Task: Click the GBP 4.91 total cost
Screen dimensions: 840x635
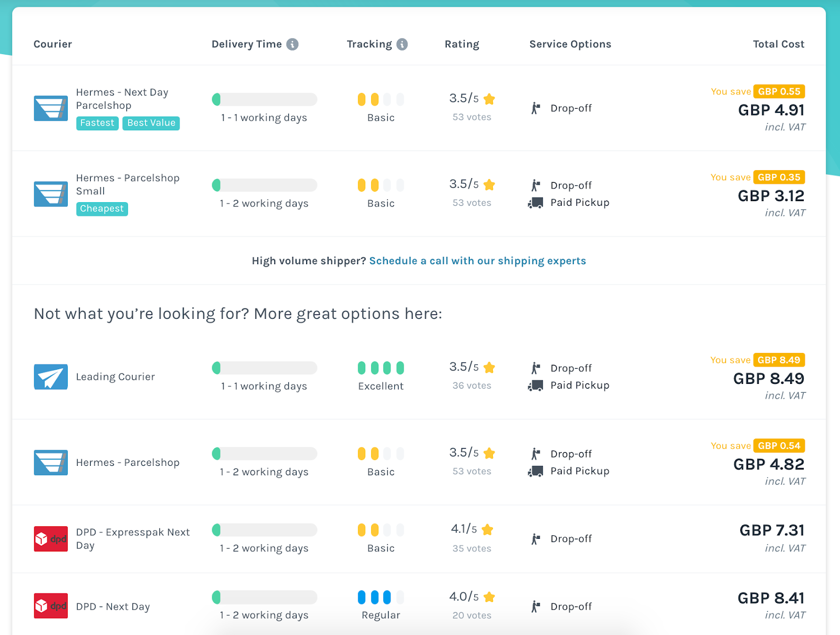Action: click(771, 110)
